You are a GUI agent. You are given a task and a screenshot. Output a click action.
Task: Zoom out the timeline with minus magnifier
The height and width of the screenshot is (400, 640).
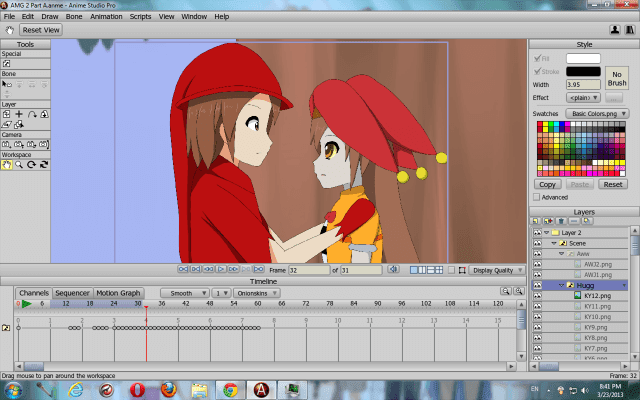coord(506,291)
